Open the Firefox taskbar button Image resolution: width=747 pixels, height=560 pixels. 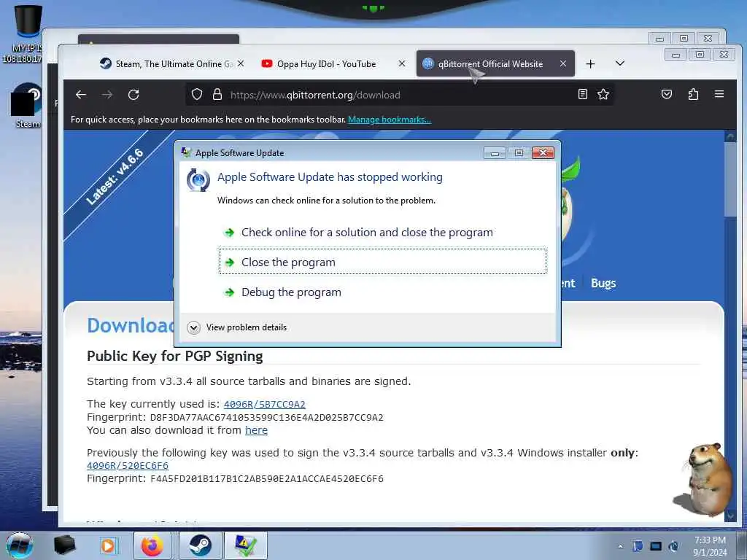[152, 545]
